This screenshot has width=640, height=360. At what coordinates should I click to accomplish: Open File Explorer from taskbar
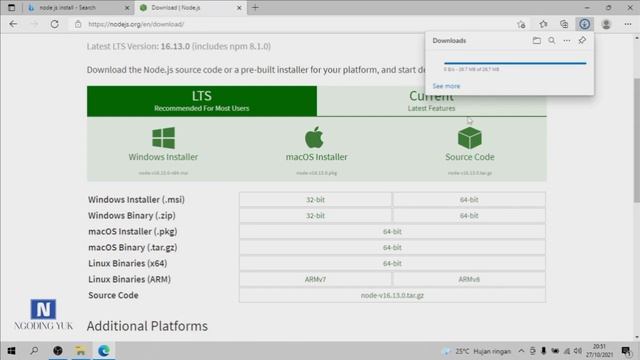coord(80,351)
